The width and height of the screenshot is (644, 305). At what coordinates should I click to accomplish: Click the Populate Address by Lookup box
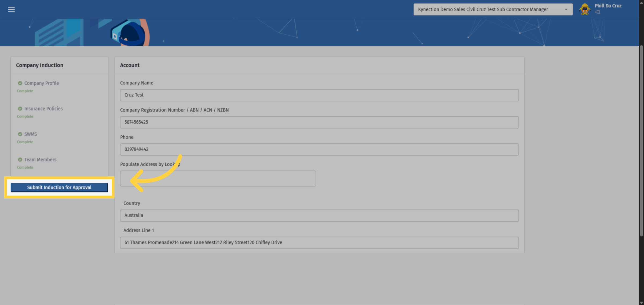pos(218,178)
